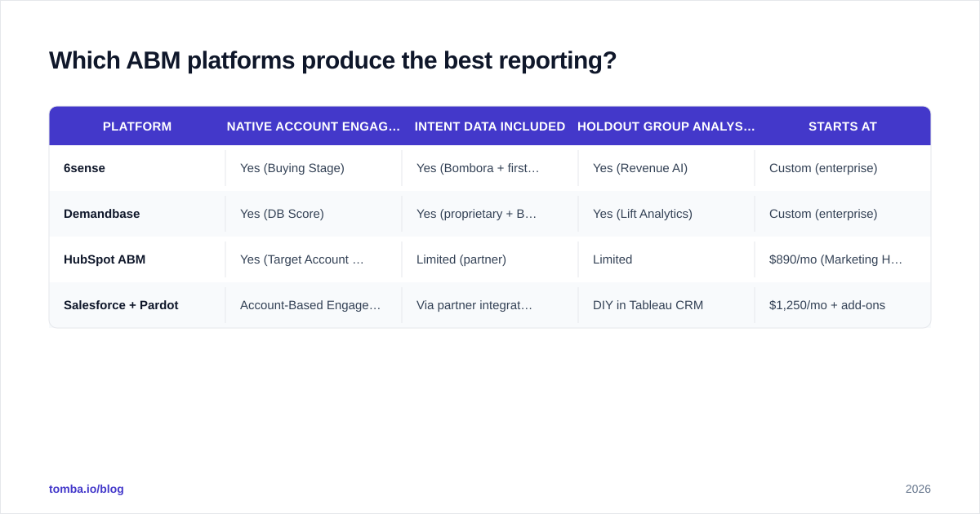This screenshot has height=514, width=980.
Task: Click the 'Yes (Buying Stage)' cell
Action: pyautogui.click(x=314, y=168)
